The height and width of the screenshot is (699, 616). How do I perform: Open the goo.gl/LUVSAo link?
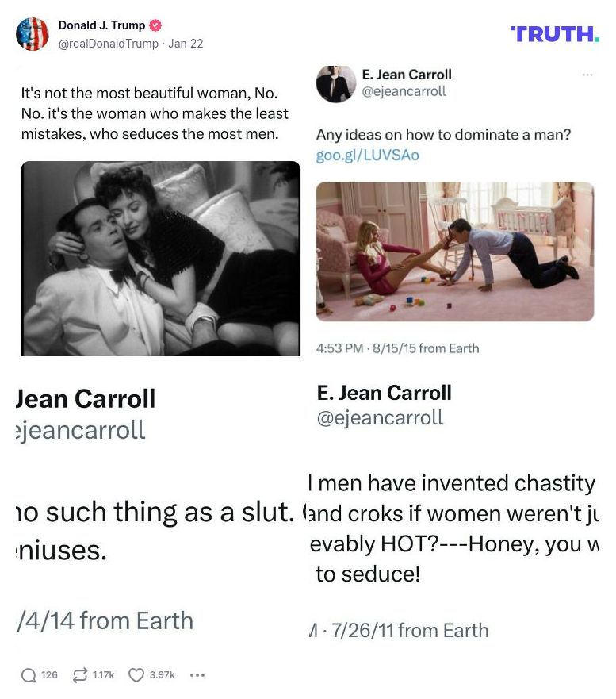tap(367, 156)
